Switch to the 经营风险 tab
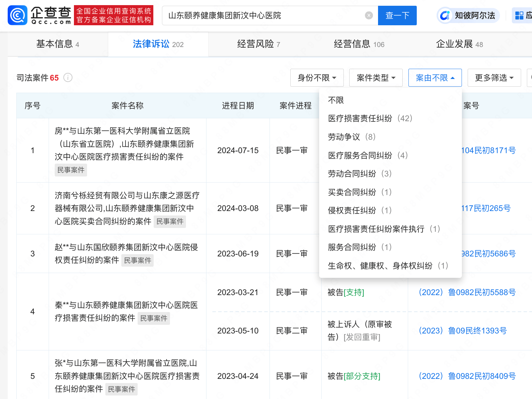This screenshot has height=399, width=532. click(259, 44)
